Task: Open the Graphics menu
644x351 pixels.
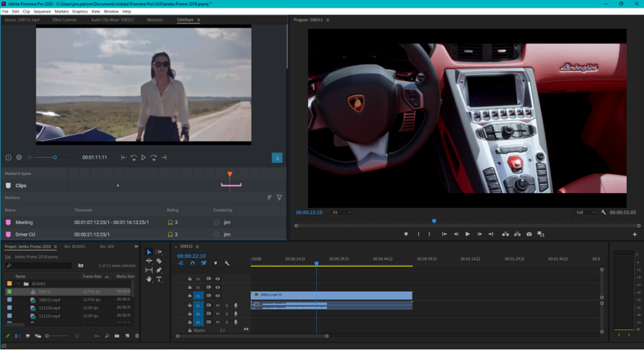Action: tap(80, 11)
